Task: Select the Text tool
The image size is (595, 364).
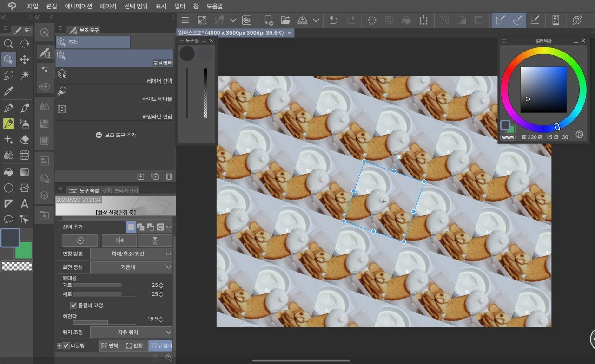Action: tap(25, 204)
